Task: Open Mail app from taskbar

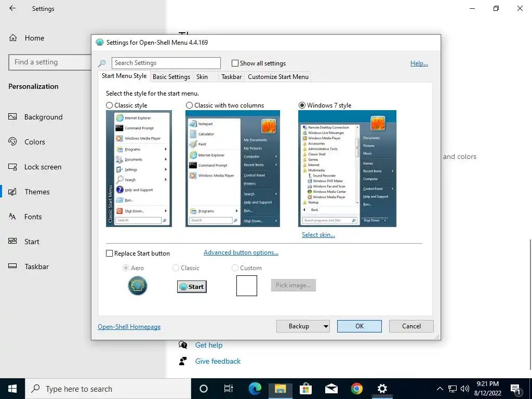Action: (331, 389)
